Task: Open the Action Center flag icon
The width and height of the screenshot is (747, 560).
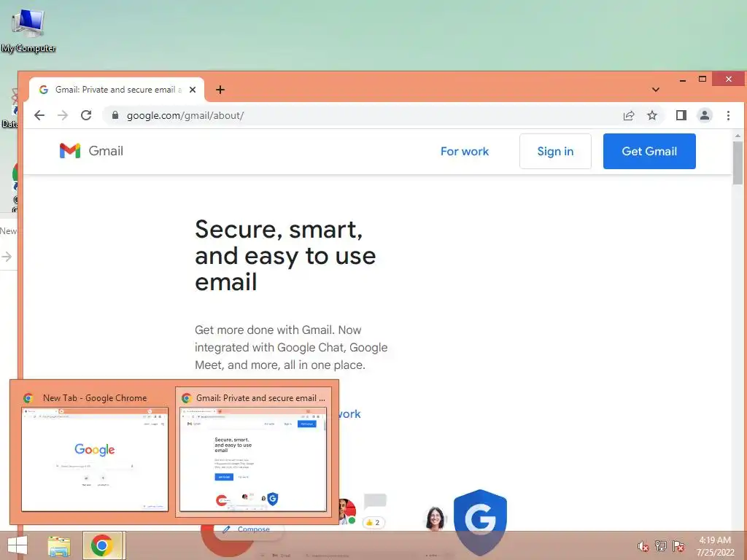Action: pyautogui.click(x=678, y=546)
